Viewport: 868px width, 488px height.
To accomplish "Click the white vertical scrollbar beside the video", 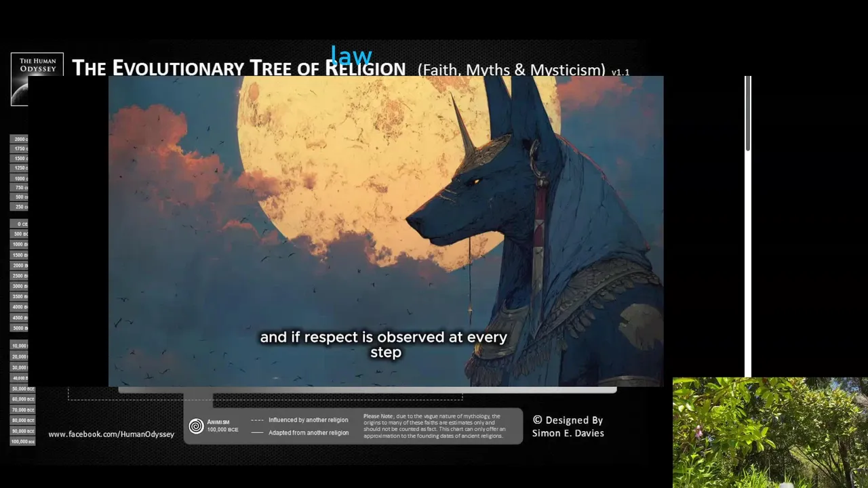I will [748, 226].
